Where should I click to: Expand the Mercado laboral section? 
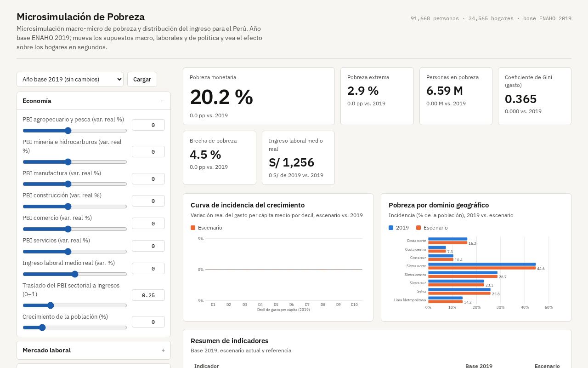coord(94,350)
